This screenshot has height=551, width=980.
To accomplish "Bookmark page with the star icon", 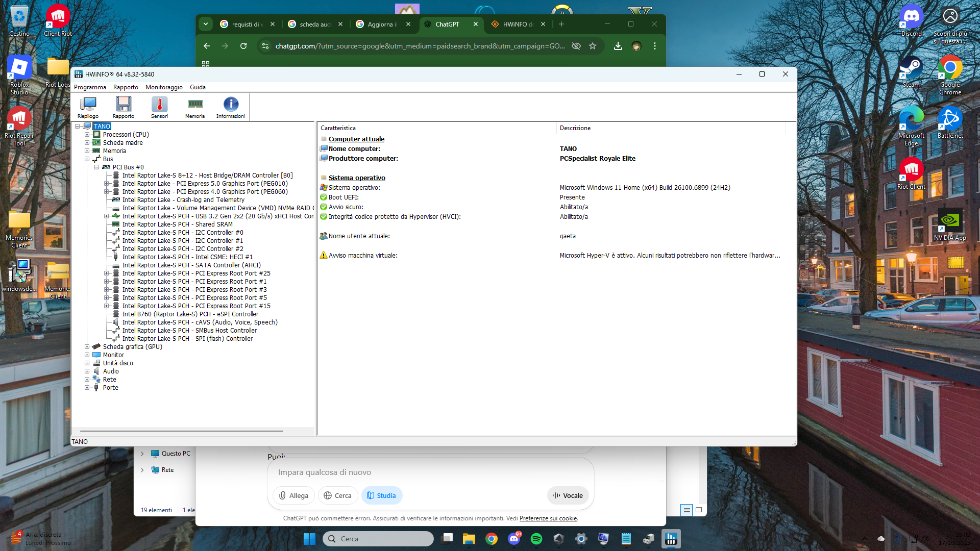I will tap(593, 46).
